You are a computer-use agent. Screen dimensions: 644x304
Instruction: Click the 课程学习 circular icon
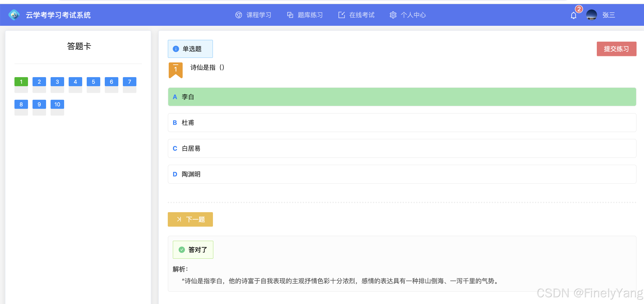pyautogui.click(x=238, y=15)
